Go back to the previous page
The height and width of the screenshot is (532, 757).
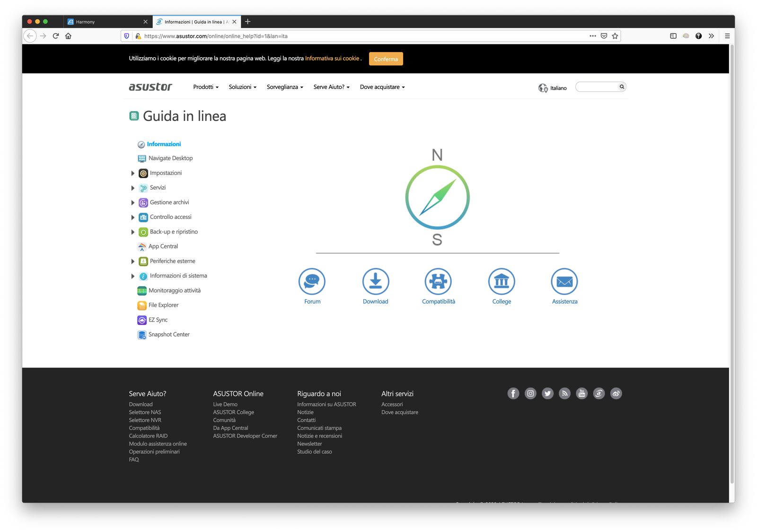pyautogui.click(x=30, y=36)
